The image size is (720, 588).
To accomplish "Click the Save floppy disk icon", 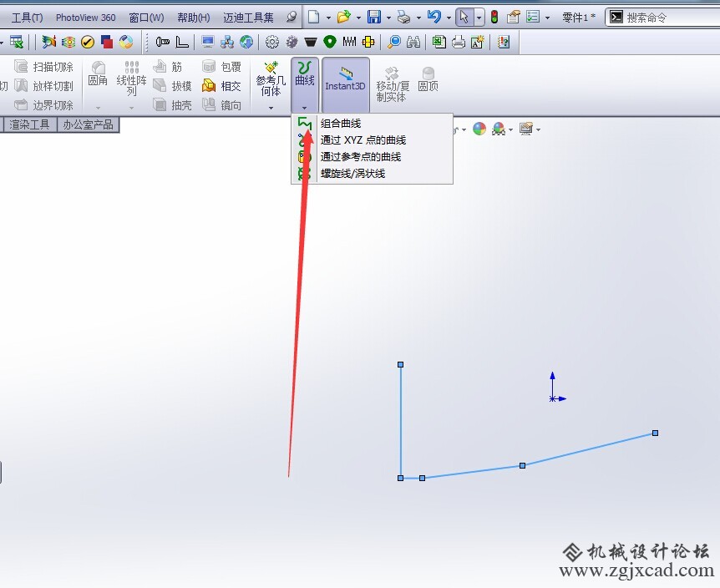I will tap(374, 18).
